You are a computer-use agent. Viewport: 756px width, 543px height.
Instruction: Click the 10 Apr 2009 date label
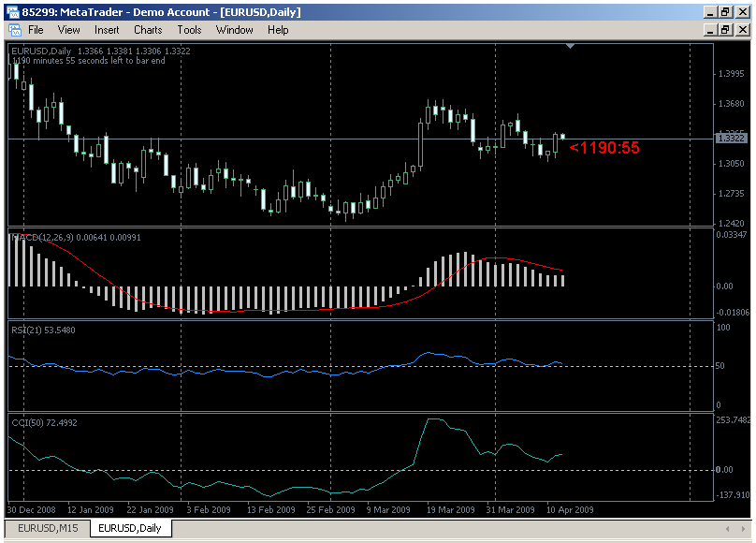coord(571,509)
